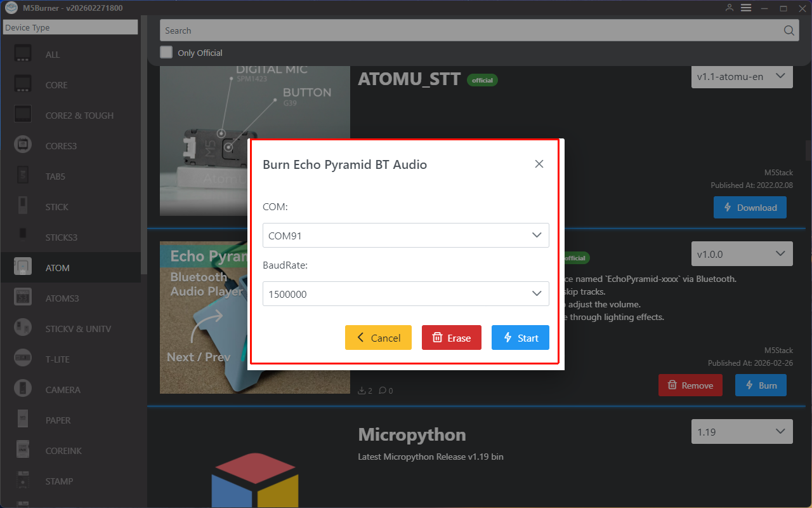
Task: Open the Micropython 1.19 version dropdown
Action: 742,432
